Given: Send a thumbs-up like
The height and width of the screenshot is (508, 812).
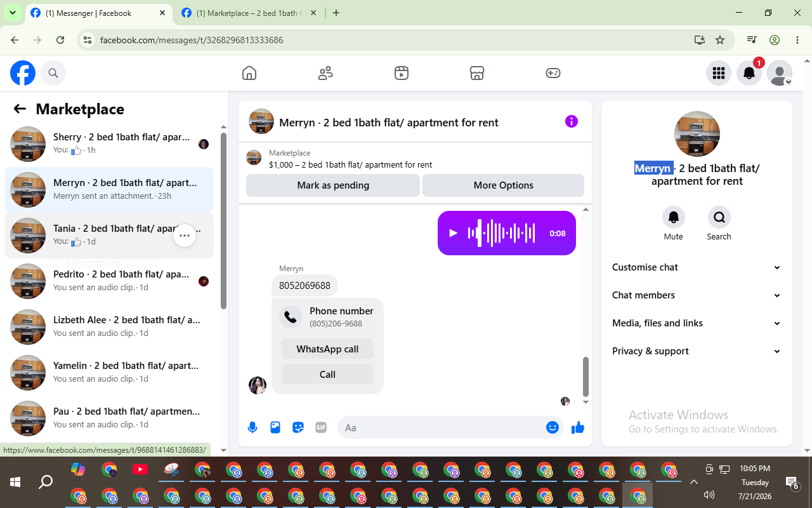Looking at the screenshot, I should tap(577, 427).
